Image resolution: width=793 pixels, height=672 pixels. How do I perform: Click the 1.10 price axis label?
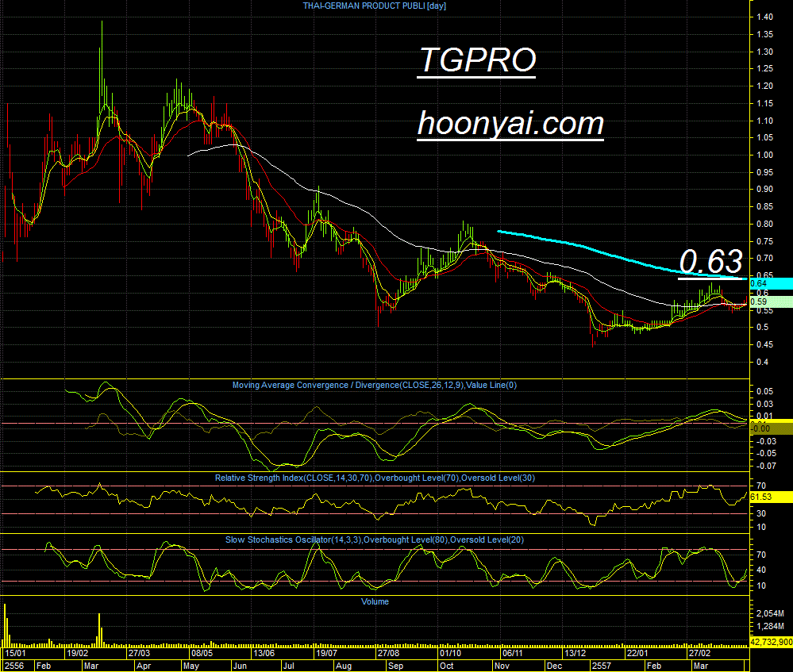(x=764, y=121)
